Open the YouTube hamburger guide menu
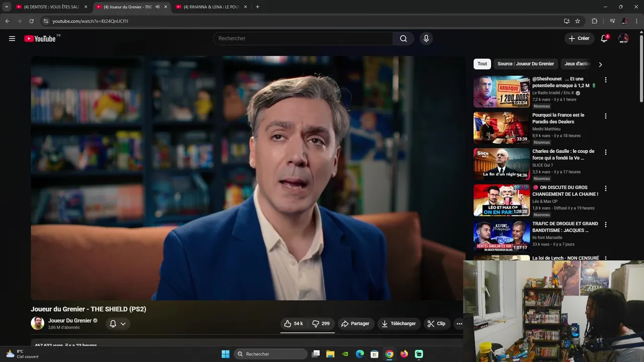 point(12,39)
